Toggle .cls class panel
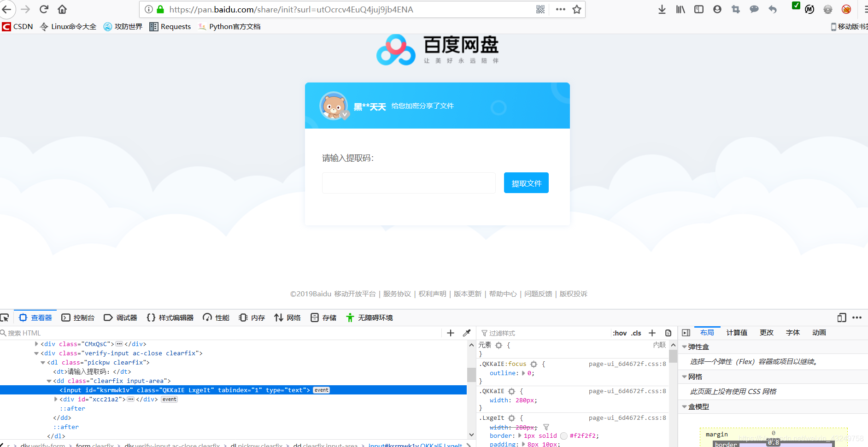The height and width of the screenshot is (447, 868). tap(636, 333)
